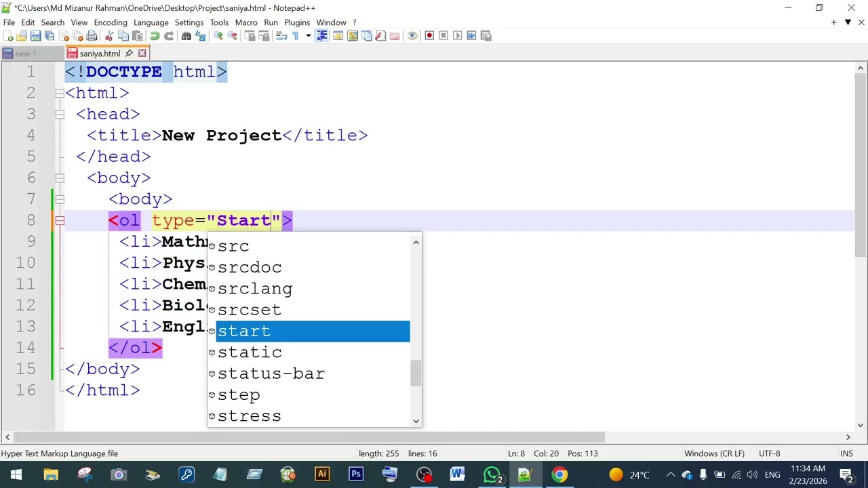Collapse the html fold on line 2
Screen dimensions: 868x488
[x=60, y=93]
